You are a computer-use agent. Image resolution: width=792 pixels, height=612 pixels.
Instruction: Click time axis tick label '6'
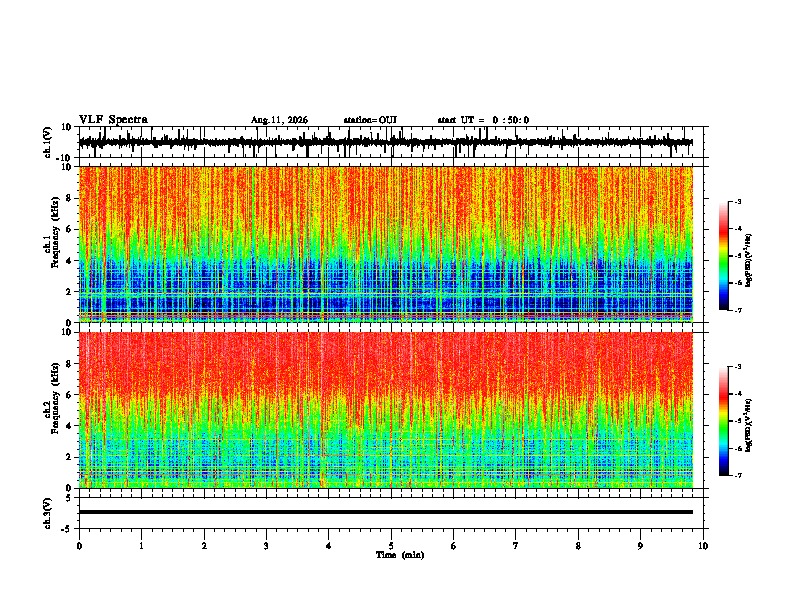click(454, 546)
